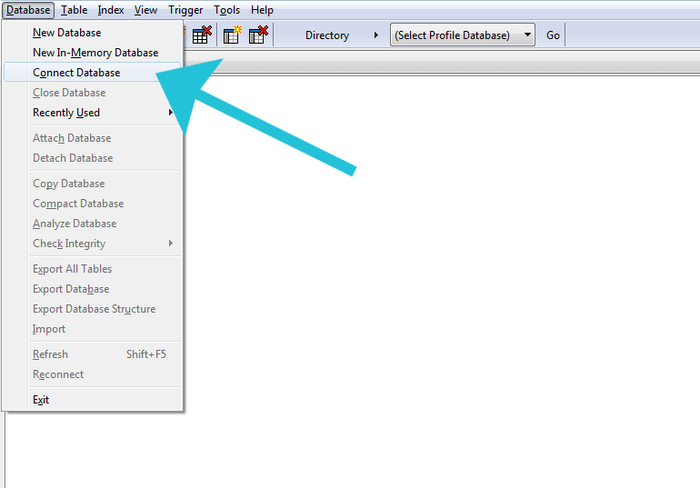The height and width of the screenshot is (488, 700).
Task: Open the Trigger menu
Action: 185,10
